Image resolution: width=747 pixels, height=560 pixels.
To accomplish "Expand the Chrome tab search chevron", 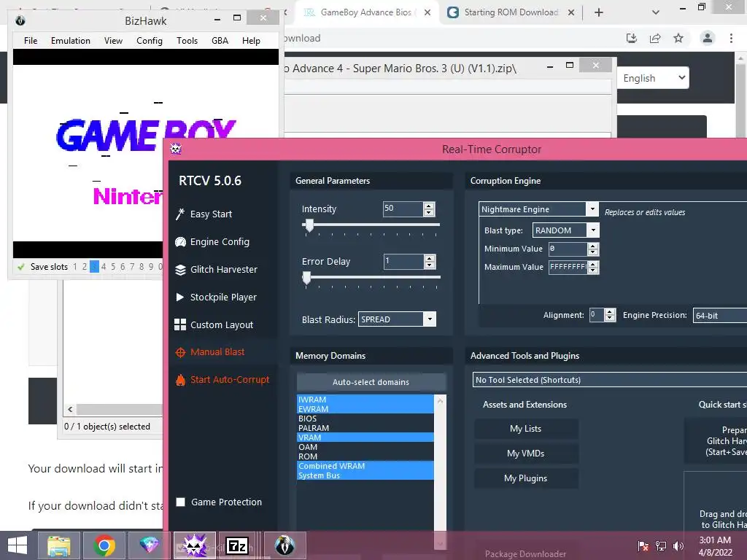I will tap(656, 12).
